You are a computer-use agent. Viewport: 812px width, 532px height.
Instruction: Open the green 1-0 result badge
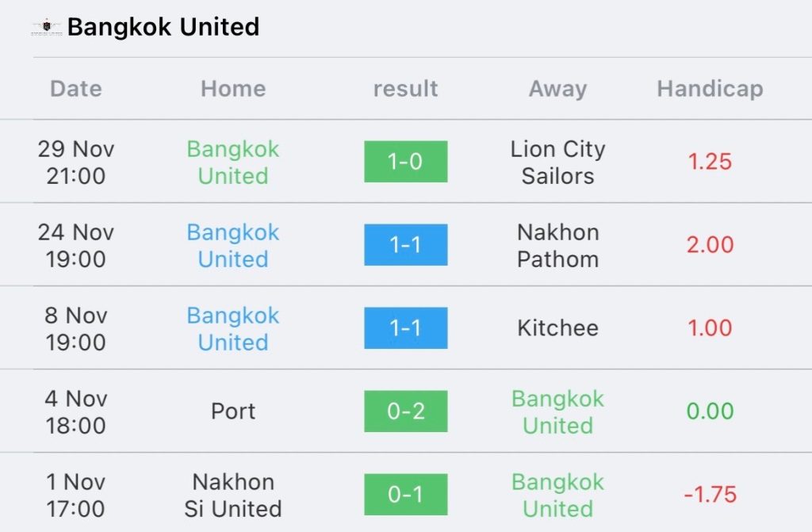[405, 162]
